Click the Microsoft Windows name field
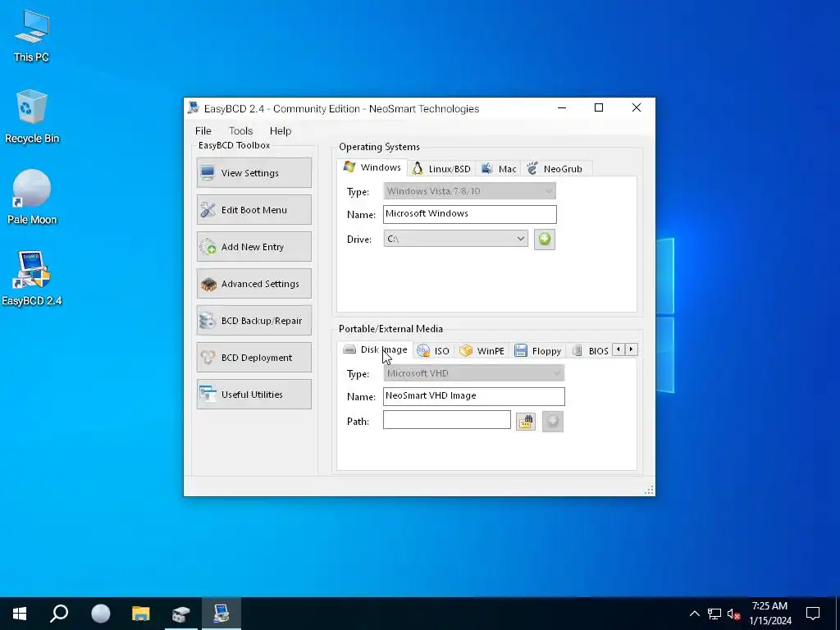Image resolution: width=840 pixels, height=630 pixels. pos(470,214)
